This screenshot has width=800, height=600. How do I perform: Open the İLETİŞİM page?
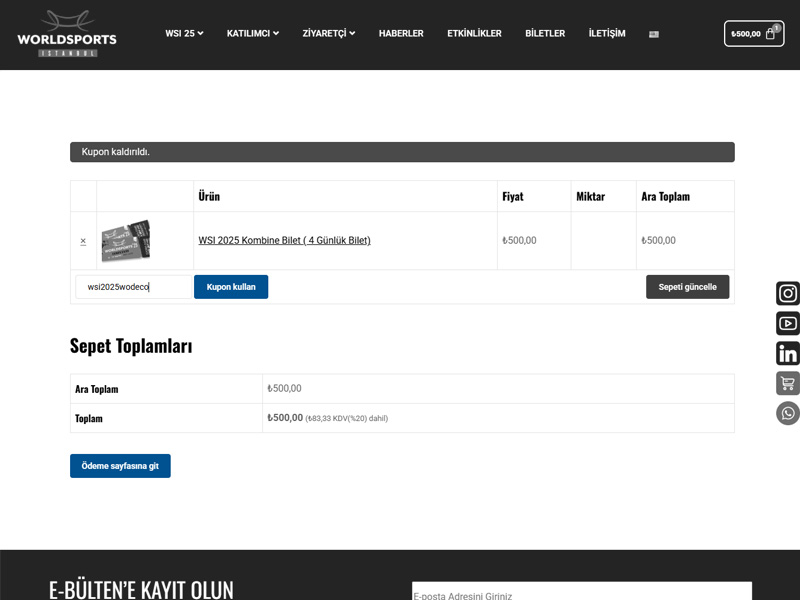(x=607, y=33)
